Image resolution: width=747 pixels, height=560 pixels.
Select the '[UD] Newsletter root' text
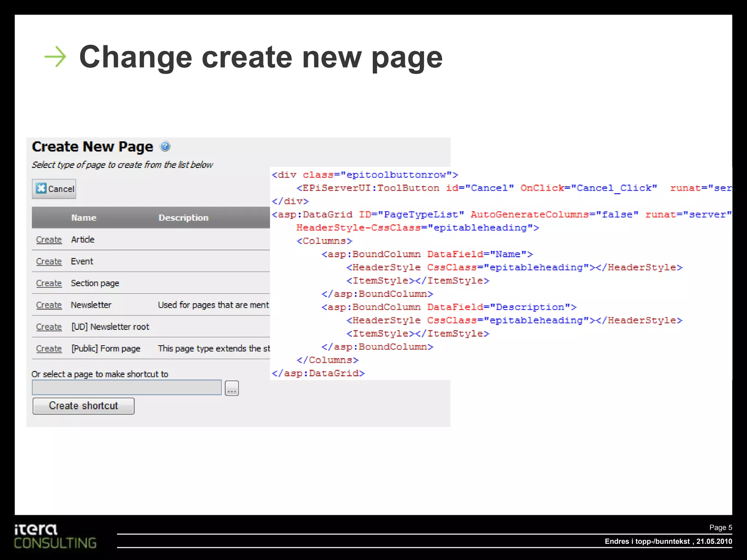pos(111,327)
